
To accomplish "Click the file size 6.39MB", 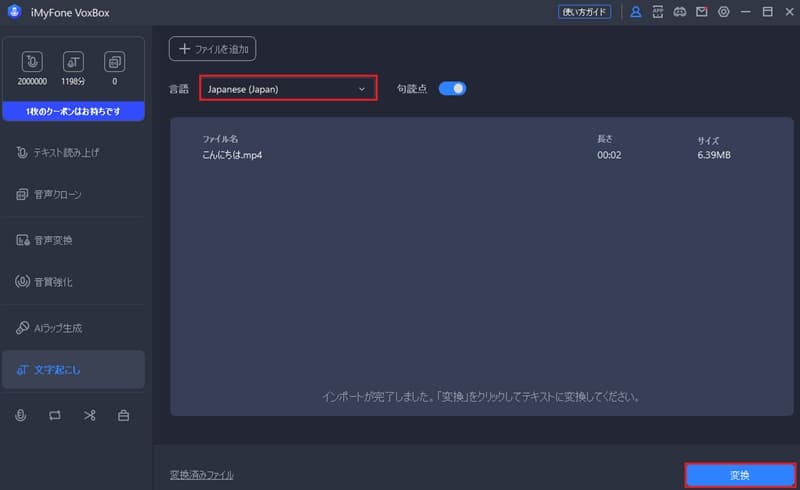I will [714, 155].
